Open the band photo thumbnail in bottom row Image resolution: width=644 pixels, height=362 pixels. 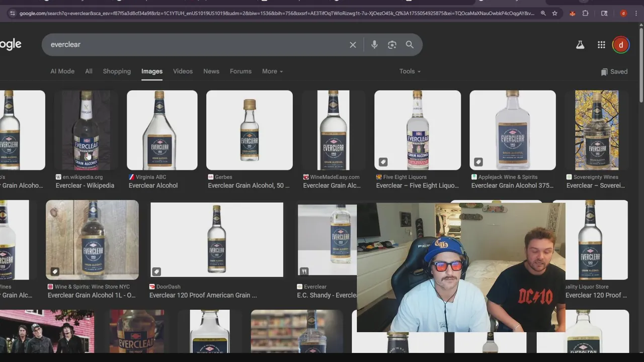(x=47, y=331)
